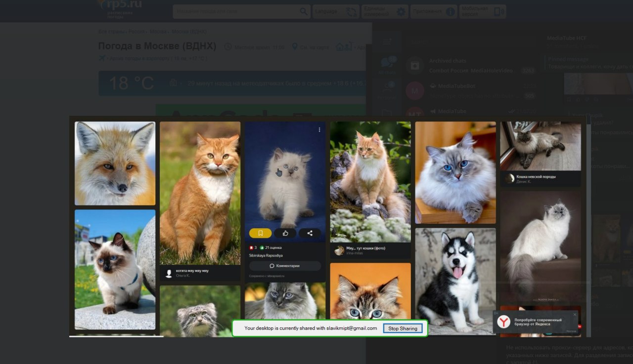The width and height of the screenshot is (633, 364).
Task: Close the Yandex browser promo popup
Action: (575, 315)
